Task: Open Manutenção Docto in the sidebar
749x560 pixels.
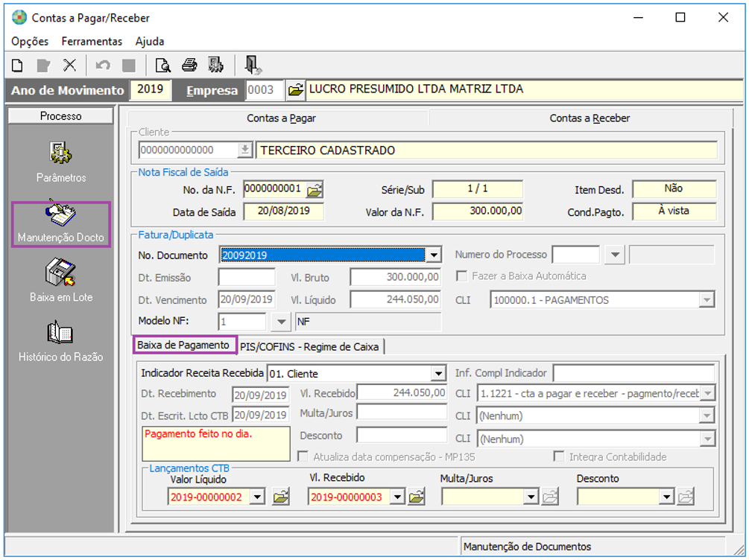Action: pos(61,224)
